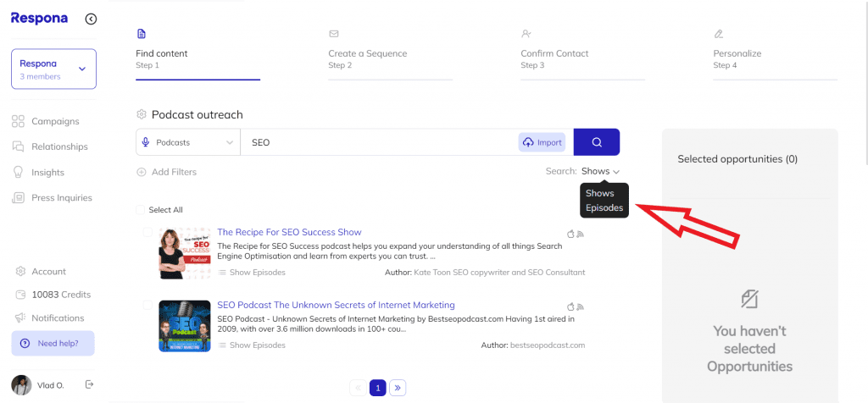Click the Respona logo
This screenshot has height=403, width=868.
pos(39,19)
